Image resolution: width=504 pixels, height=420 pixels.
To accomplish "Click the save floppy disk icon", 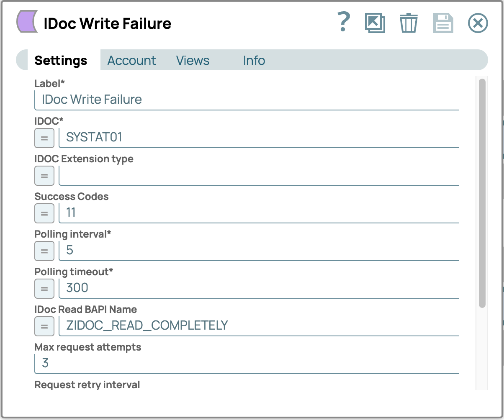I will point(443,23).
